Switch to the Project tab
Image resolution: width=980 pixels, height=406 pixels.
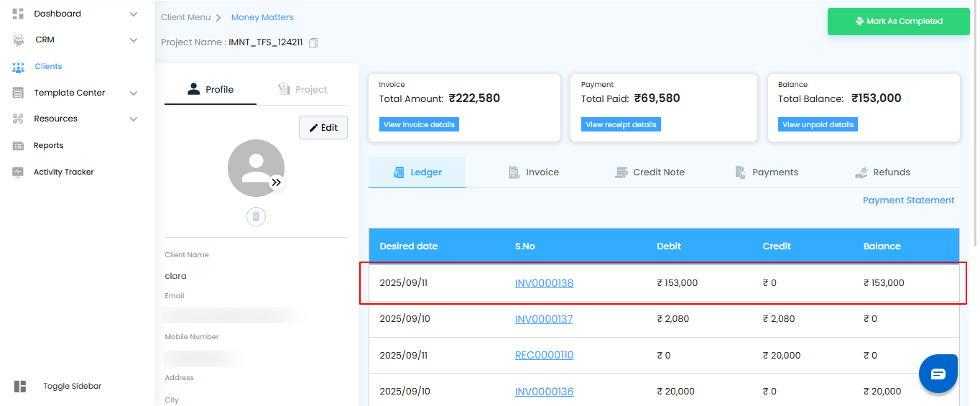(x=302, y=90)
